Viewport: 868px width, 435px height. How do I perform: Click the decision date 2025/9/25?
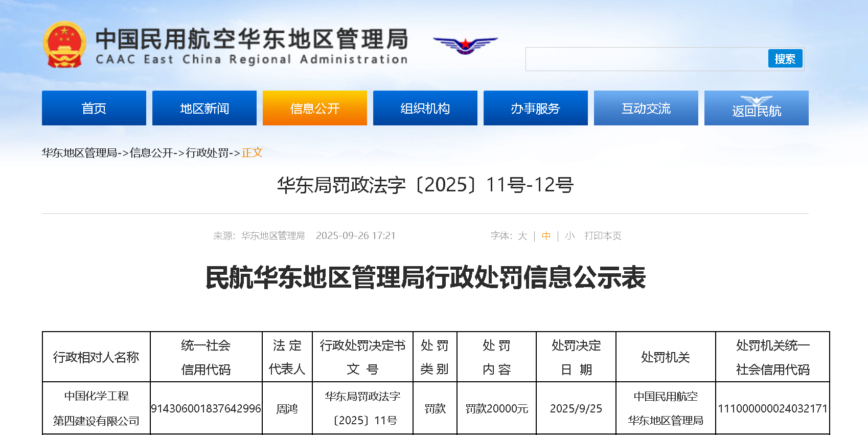pos(576,408)
